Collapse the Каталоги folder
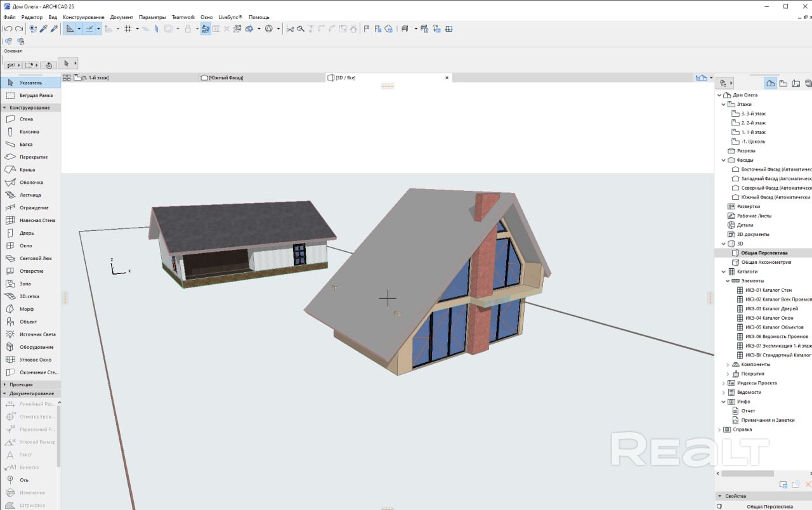Viewport: 812px width, 510px height. (x=724, y=271)
